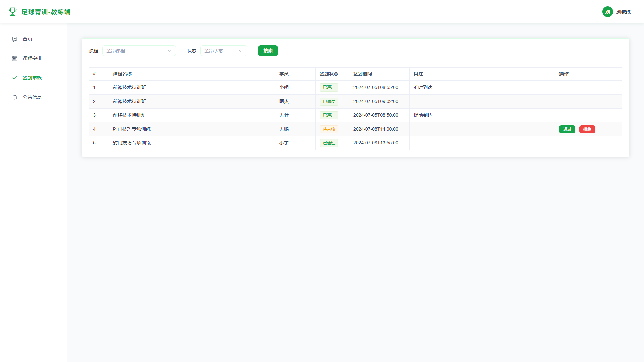
Task: Click the green 搜索 button
Action: (x=268, y=51)
